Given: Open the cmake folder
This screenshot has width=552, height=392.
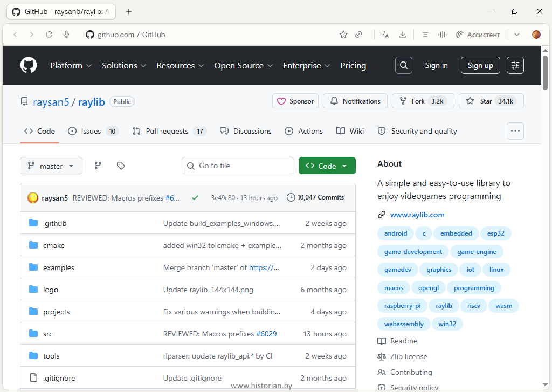Looking at the screenshot, I should (x=54, y=245).
